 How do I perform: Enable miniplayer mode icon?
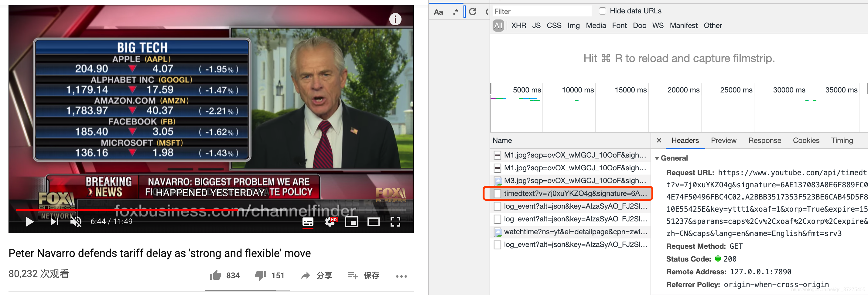pos(351,222)
